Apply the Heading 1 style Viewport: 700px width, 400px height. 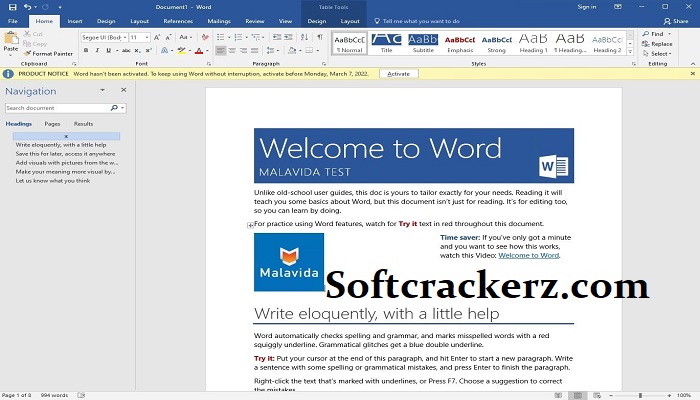tap(533, 44)
